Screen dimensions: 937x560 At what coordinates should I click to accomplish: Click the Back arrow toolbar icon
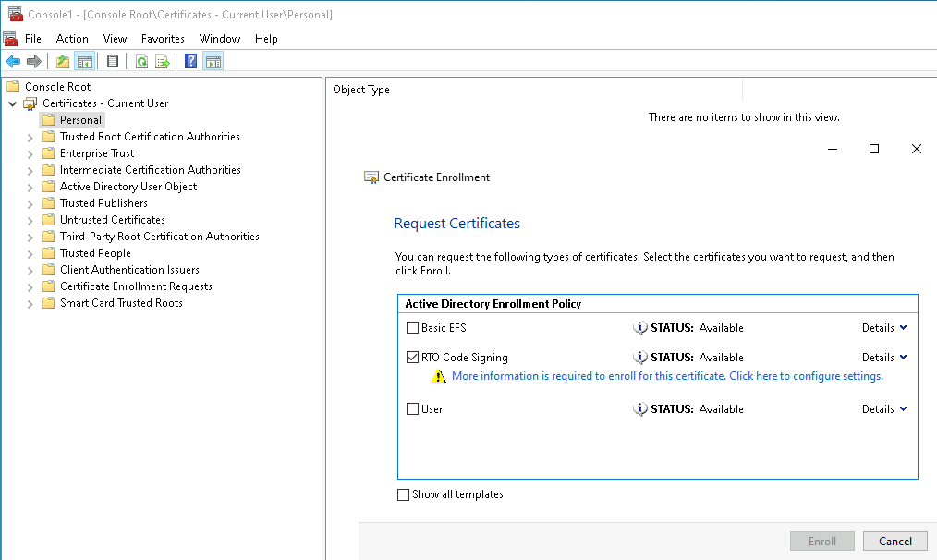point(13,62)
